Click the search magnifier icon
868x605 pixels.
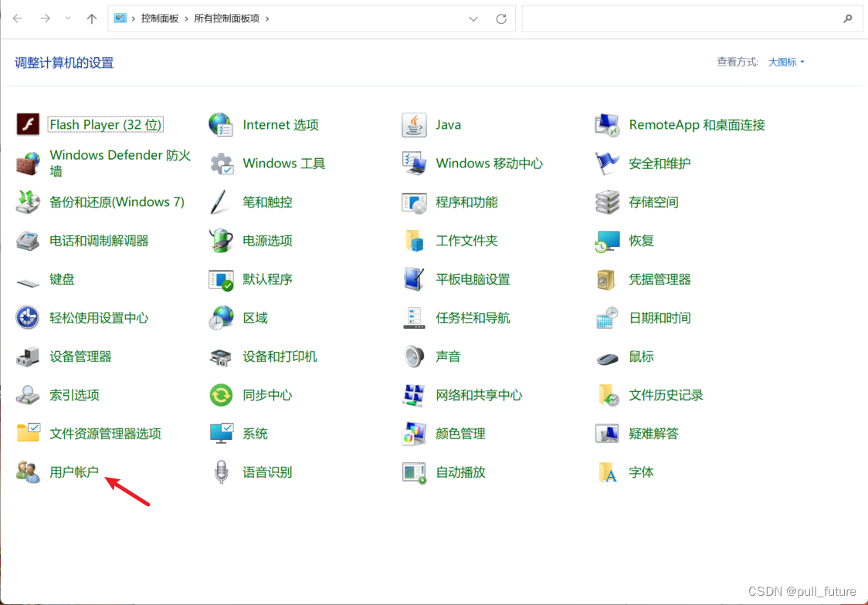tap(847, 19)
